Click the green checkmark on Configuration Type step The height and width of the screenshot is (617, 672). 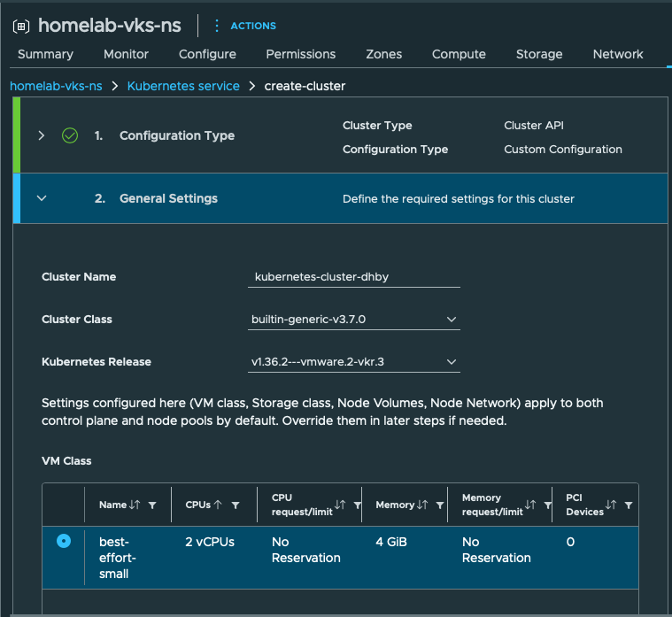click(x=70, y=135)
